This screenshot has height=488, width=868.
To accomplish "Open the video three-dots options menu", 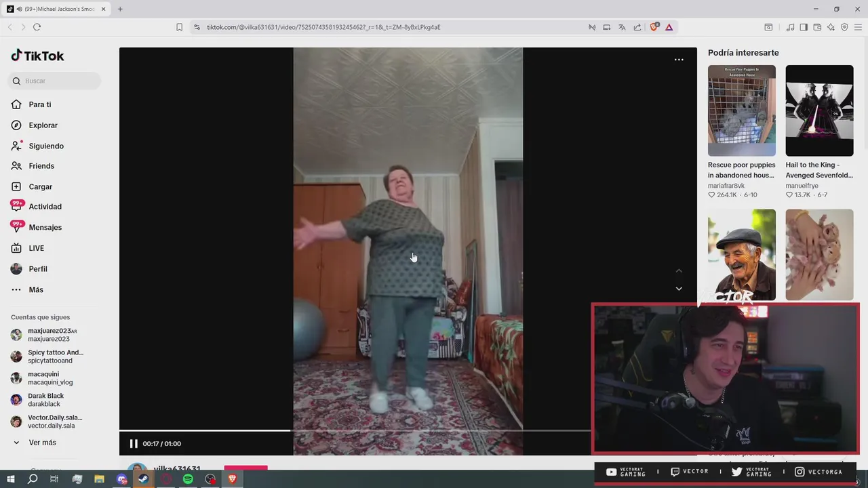I will [679, 60].
